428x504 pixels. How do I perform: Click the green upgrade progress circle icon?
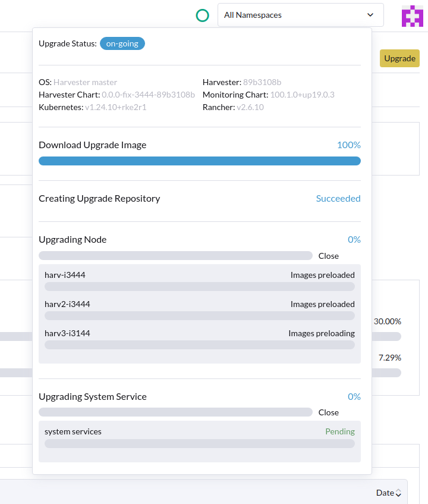[202, 15]
